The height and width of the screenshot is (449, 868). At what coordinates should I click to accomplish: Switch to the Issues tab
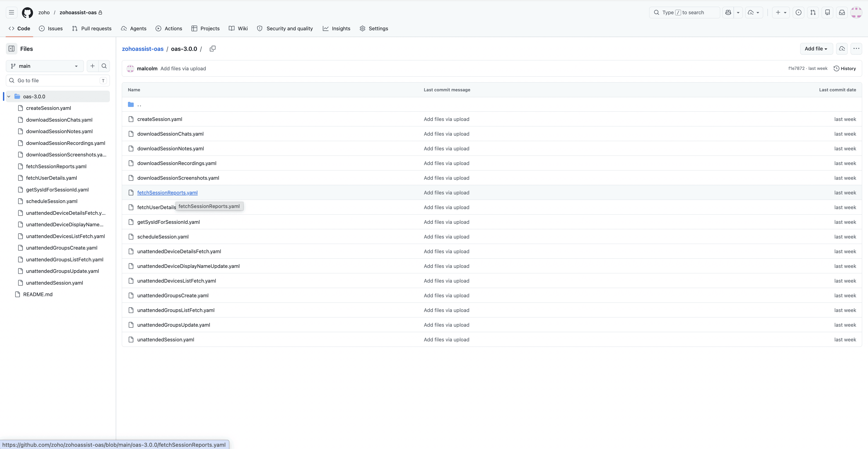[x=51, y=28]
